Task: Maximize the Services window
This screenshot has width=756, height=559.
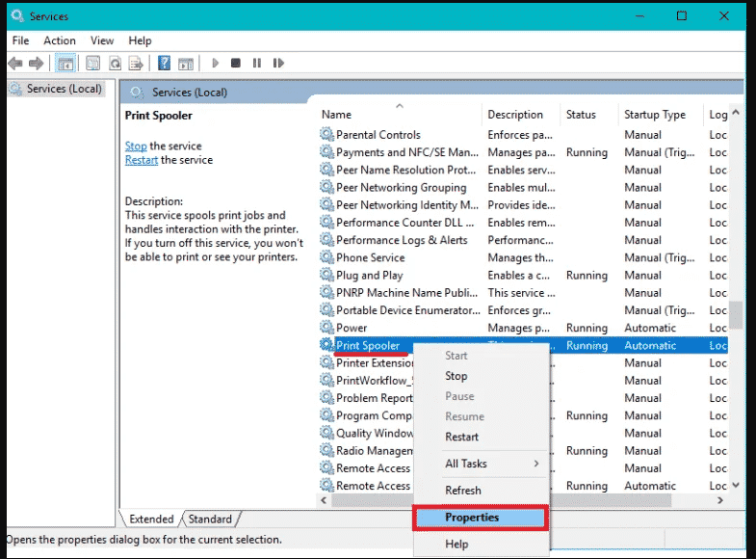Action: 681,16
